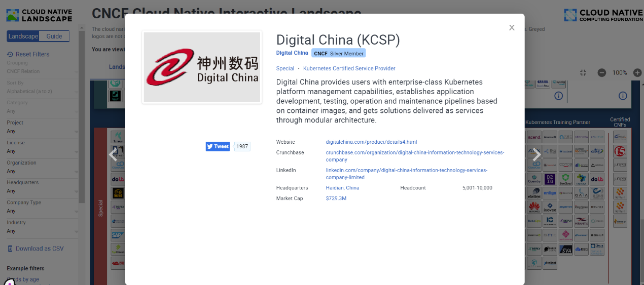Screen dimensions: 644x285
Task: Go to previous landscape item arrow
Action: point(113,154)
